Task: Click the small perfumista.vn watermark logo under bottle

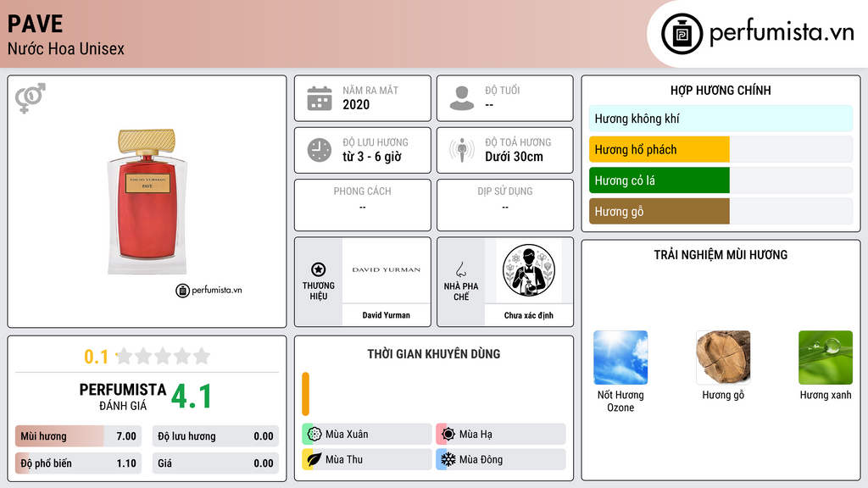Action: click(x=209, y=290)
